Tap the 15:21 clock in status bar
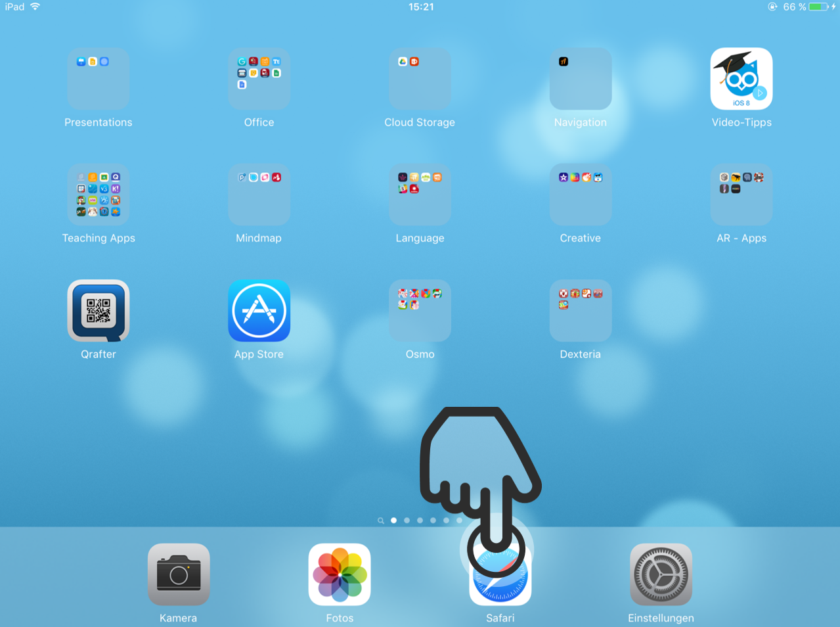Viewport: 840px width, 627px height. point(421,7)
